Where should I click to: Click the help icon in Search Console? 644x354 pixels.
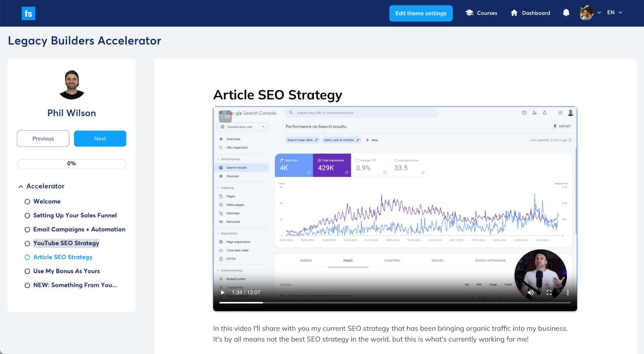[x=524, y=113]
